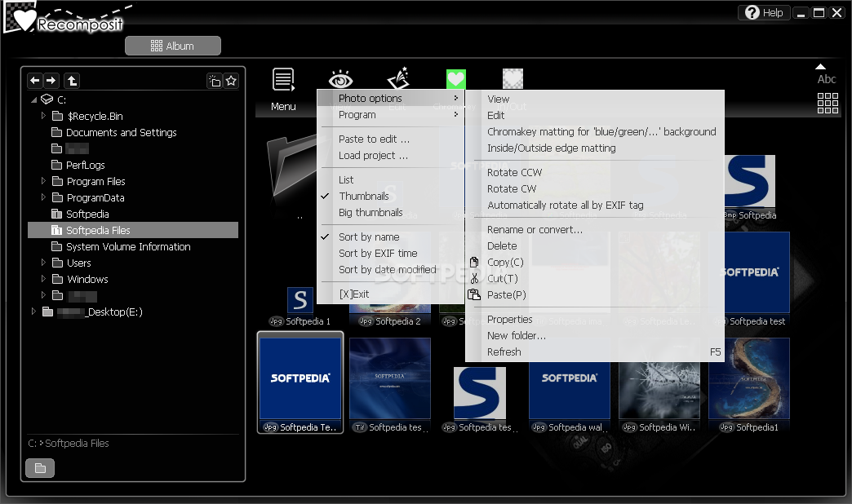This screenshot has height=504, width=852.
Task: Click the Copy(C) clipboard icon
Action: click(x=474, y=263)
